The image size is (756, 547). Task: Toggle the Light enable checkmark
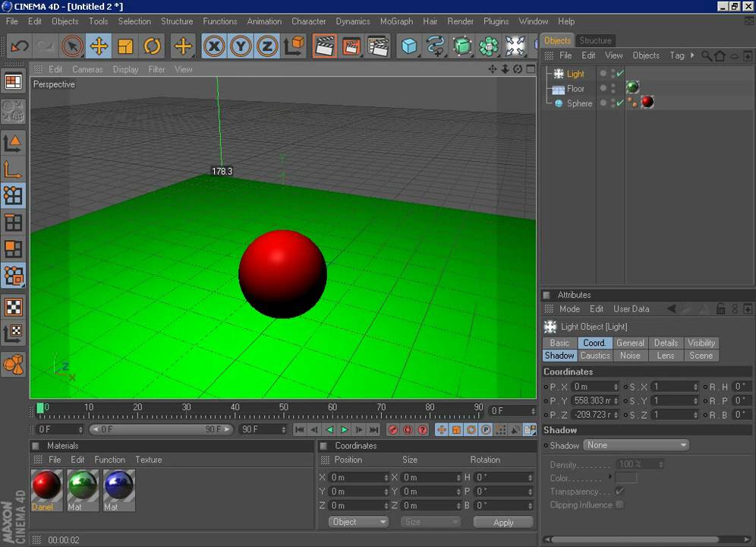[620, 73]
